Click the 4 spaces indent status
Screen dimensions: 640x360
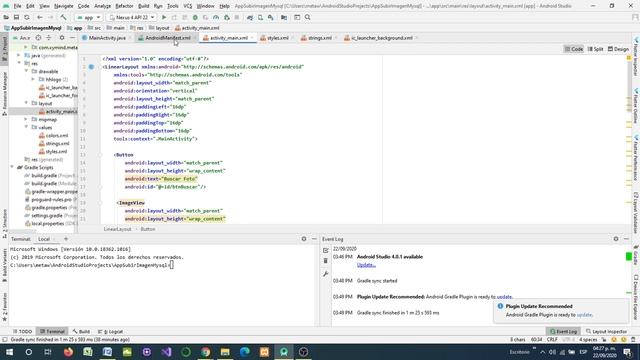click(x=588, y=340)
